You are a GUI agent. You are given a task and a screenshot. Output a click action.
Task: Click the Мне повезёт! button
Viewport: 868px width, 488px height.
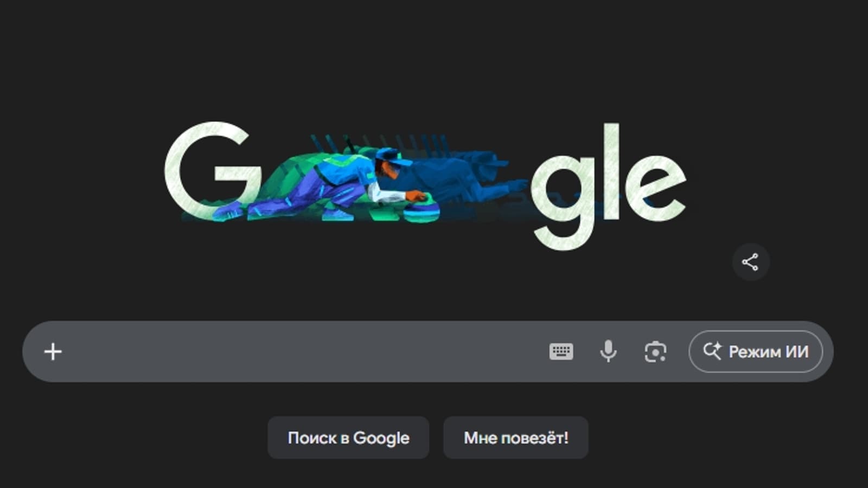pos(516,438)
